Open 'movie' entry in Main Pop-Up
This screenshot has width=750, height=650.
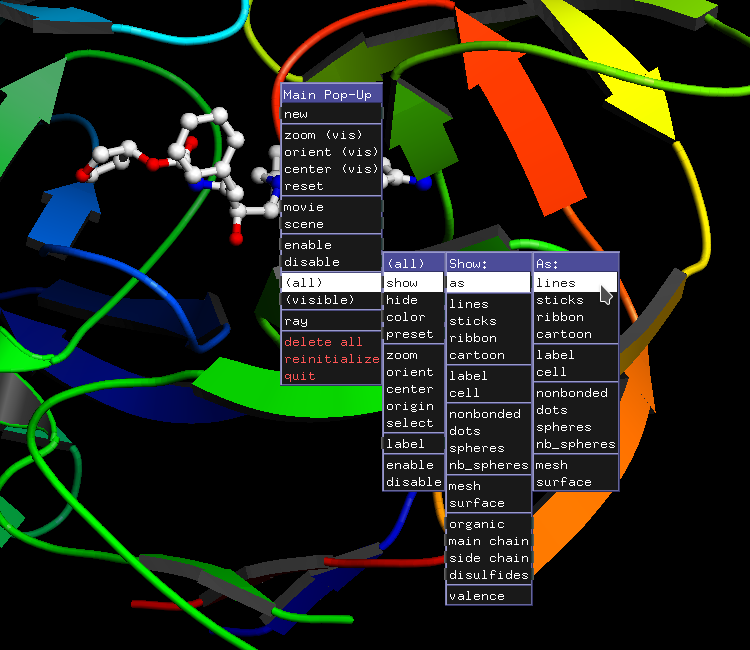(331, 207)
